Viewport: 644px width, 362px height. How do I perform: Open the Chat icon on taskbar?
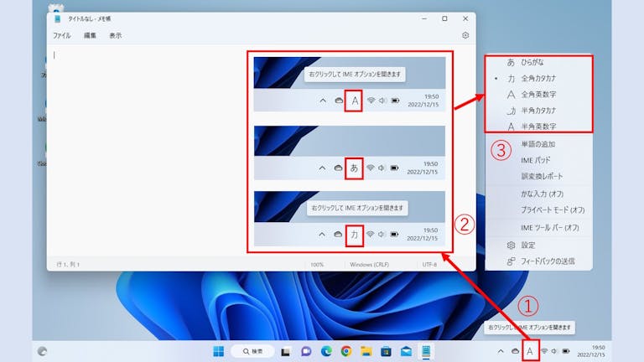(x=306, y=351)
